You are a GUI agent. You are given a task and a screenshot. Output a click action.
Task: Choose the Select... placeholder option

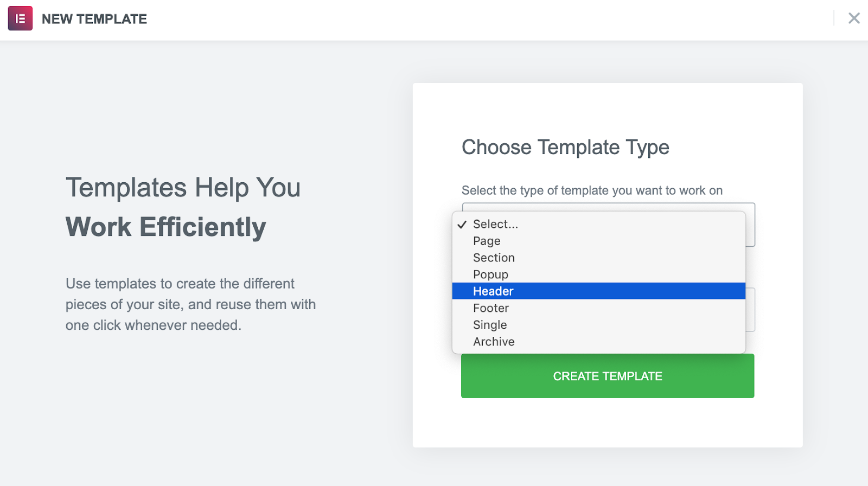click(x=495, y=224)
